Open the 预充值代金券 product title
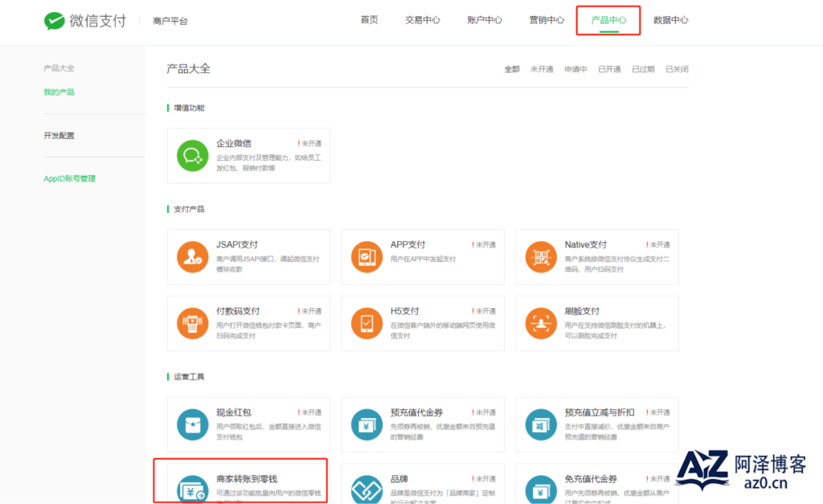 coord(417,412)
